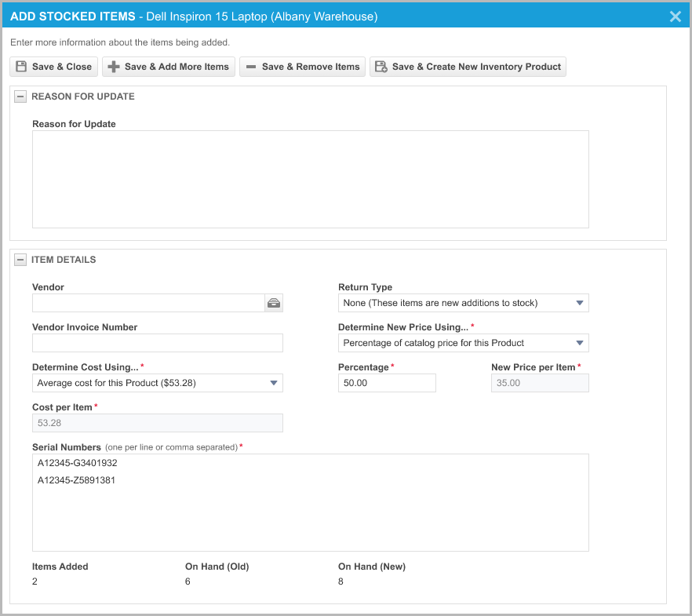Collapse the Item Details section

tap(20, 260)
